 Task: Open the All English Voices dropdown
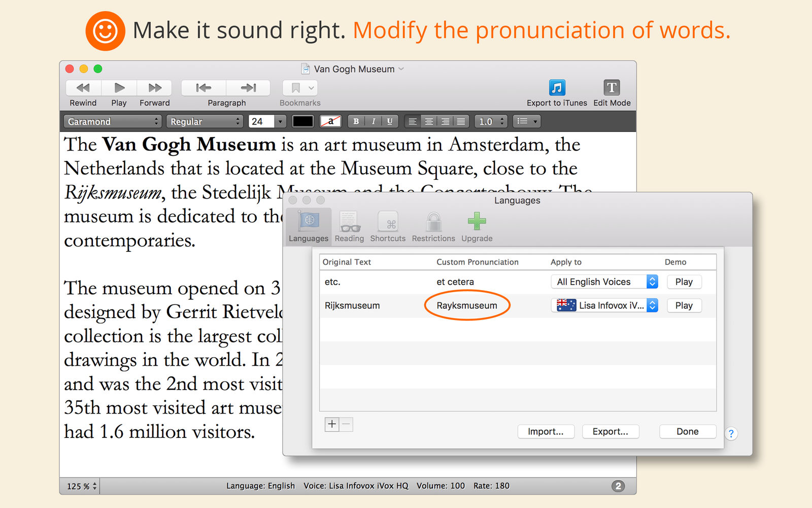[x=604, y=282]
